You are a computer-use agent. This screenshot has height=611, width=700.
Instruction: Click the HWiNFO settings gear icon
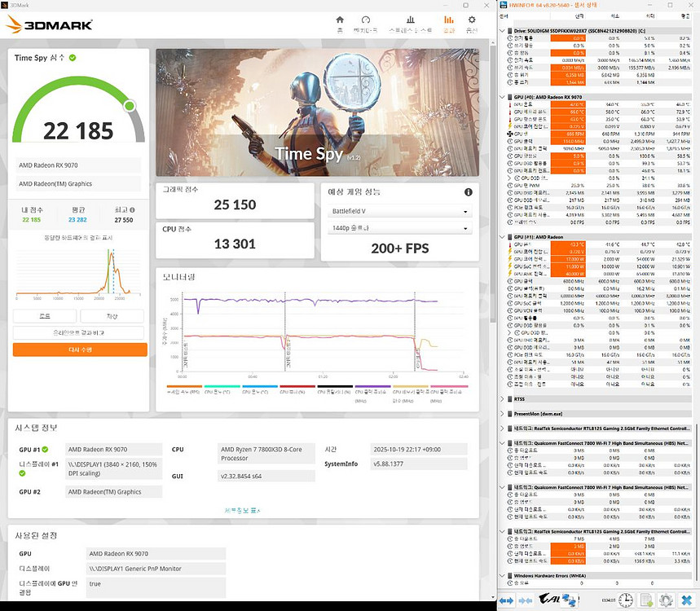tap(666, 600)
